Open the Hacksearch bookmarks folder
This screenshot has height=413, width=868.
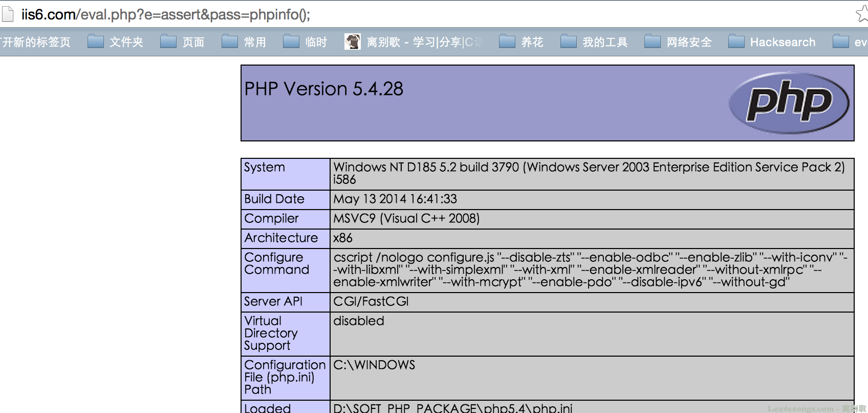[x=772, y=42]
